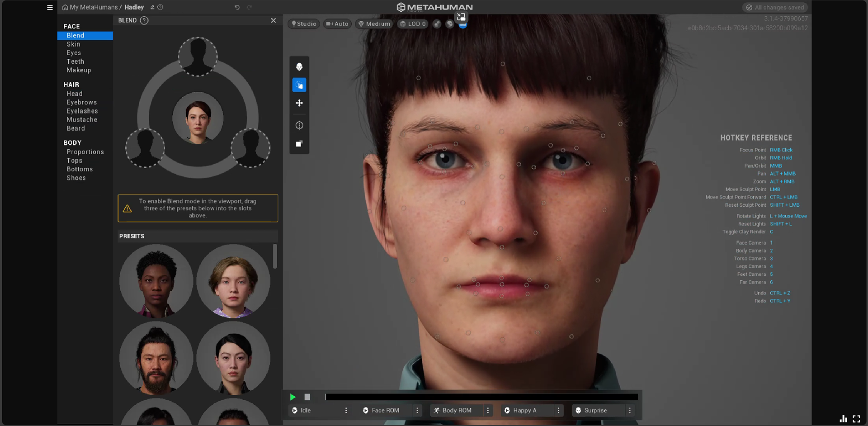The image size is (868, 426).
Task: Open the help icon beside the character name
Action: click(160, 7)
